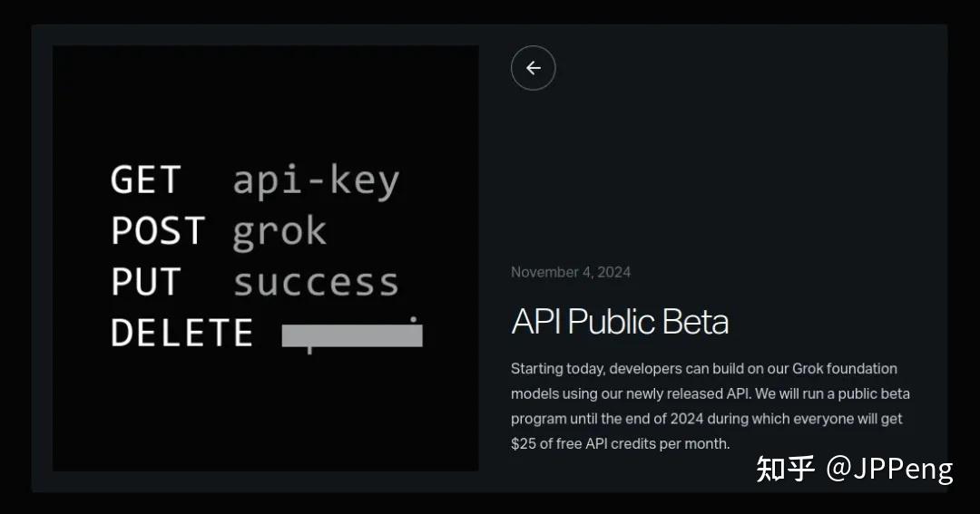Click the DELETE keyword in the illustration
The width and height of the screenshot is (980, 514).
click(x=181, y=333)
